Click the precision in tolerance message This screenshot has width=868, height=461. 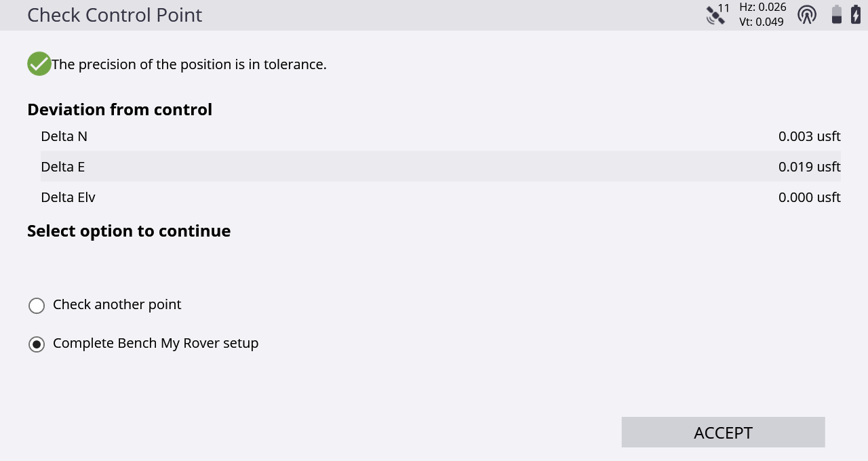click(x=189, y=64)
